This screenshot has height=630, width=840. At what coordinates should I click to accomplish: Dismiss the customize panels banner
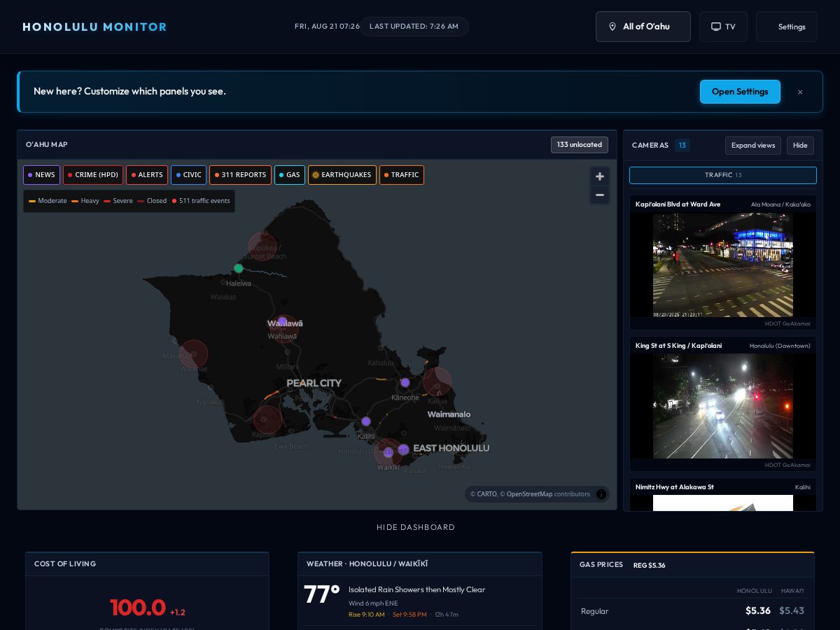(x=800, y=92)
